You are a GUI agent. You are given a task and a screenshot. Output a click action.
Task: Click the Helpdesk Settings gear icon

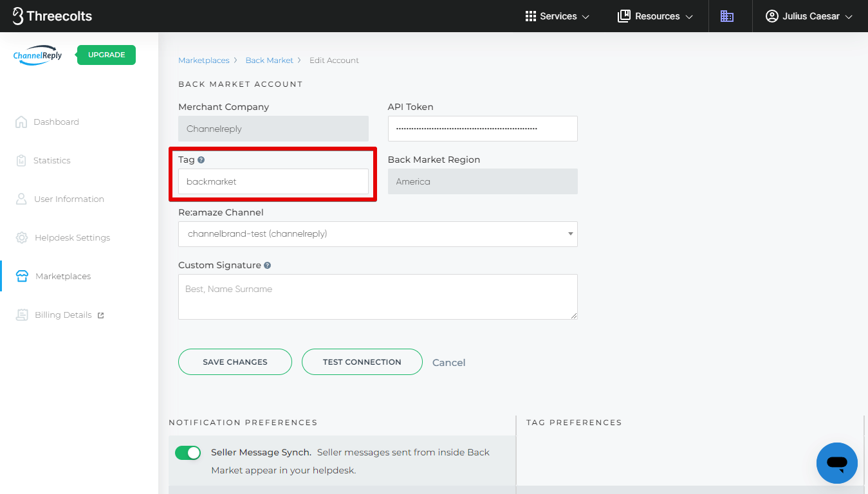click(22, 237)
